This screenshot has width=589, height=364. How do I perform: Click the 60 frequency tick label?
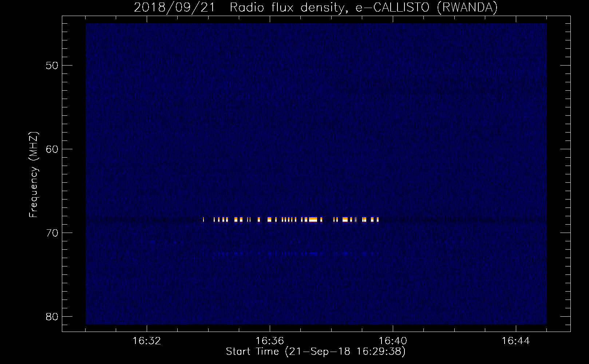(x=52, y=149)
